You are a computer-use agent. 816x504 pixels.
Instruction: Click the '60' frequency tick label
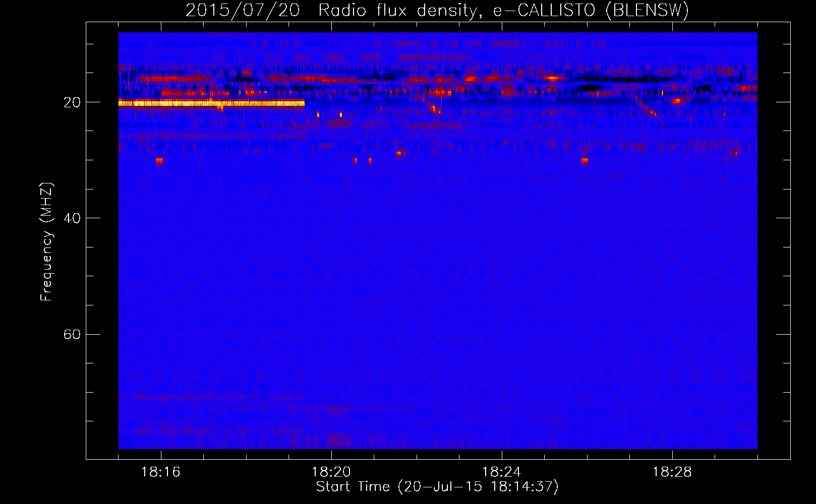(72, 335)
